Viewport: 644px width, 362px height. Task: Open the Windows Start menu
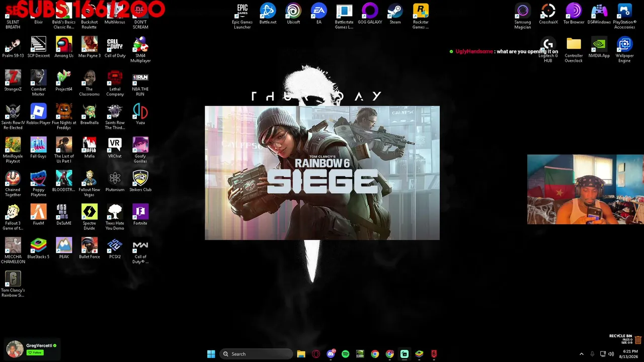211,354
